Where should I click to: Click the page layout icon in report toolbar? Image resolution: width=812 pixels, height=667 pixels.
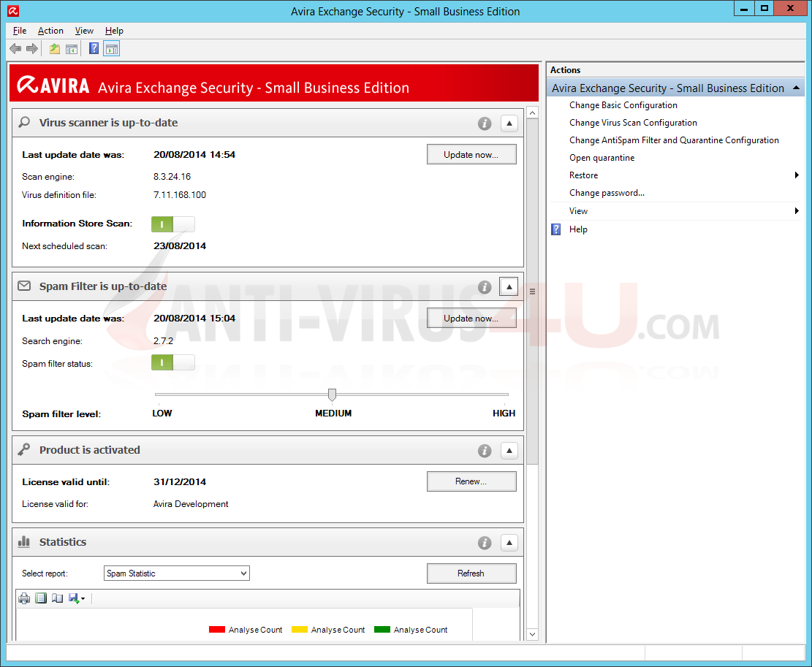(41, 598)
